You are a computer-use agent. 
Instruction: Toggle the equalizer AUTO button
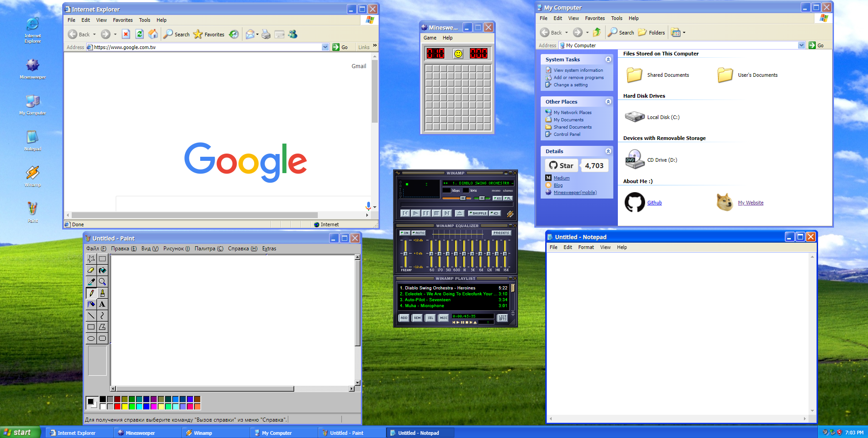point(419,233)
